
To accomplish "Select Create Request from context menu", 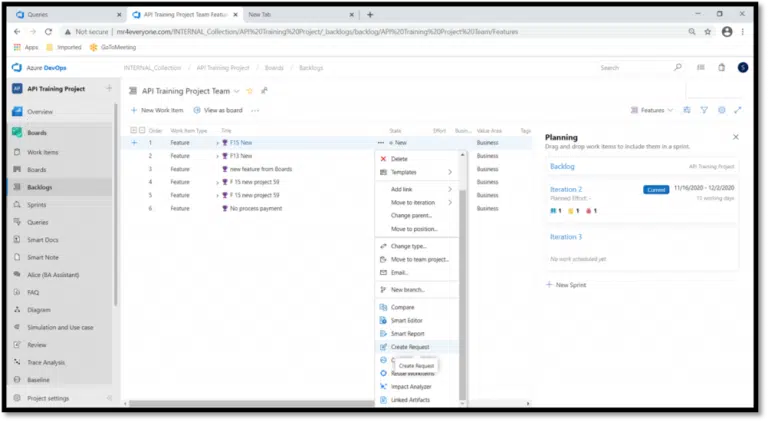I will 410,346.
